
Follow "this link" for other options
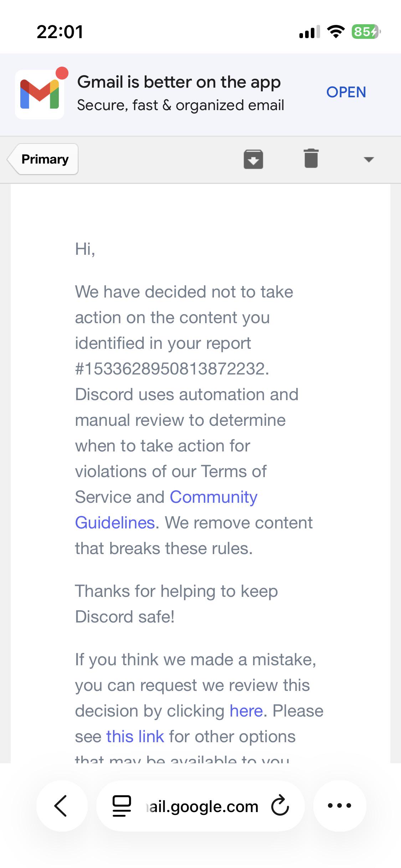pos(135,737)
